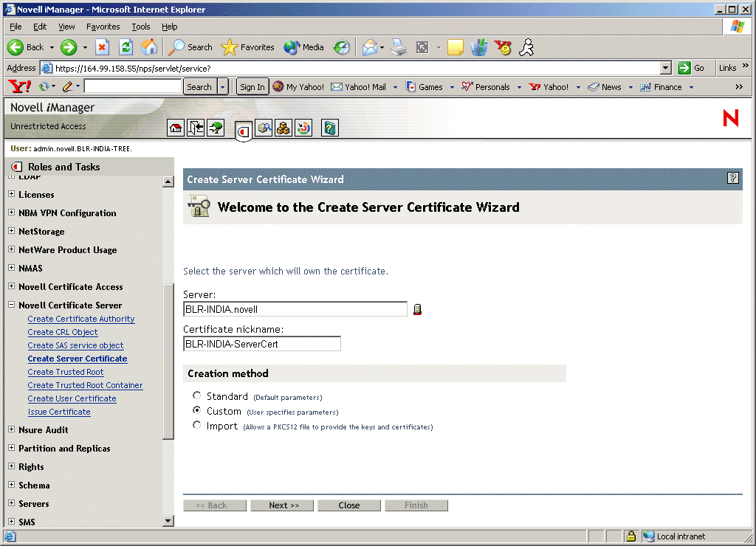Expand Novell Certificate Access role
This screenshot has height=546, width=756.
pyautogui.click(x=12, y=286)
